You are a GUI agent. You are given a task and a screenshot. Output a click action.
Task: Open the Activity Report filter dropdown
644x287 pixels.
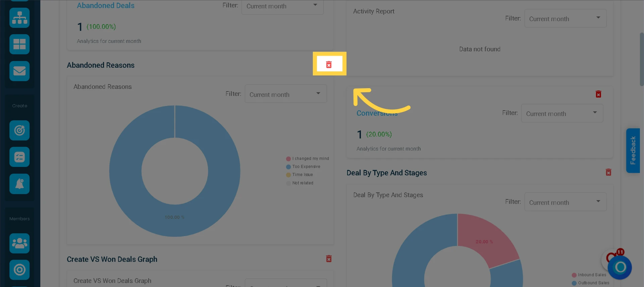(566, 18)
